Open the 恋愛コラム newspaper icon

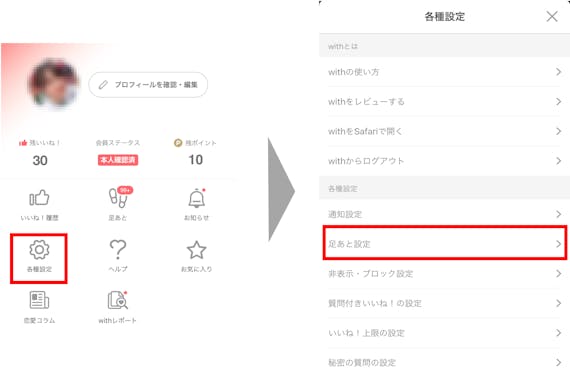click(39, 300)
